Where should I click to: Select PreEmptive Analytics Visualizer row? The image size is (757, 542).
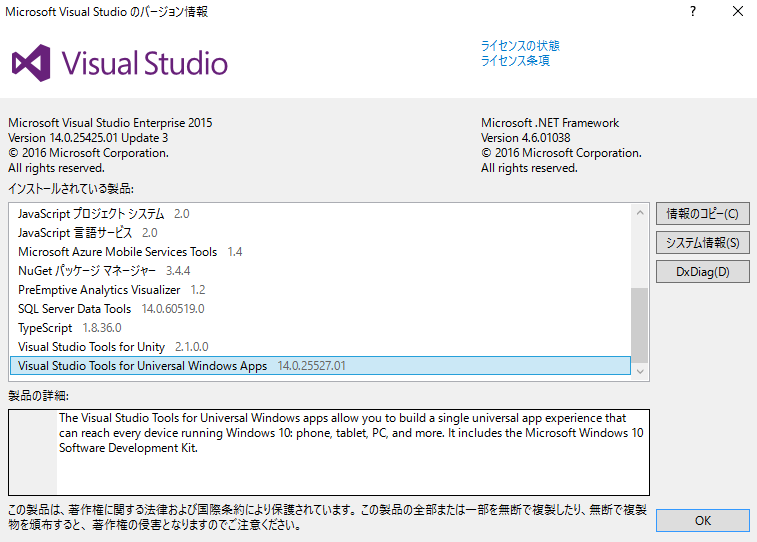point(320,290)
